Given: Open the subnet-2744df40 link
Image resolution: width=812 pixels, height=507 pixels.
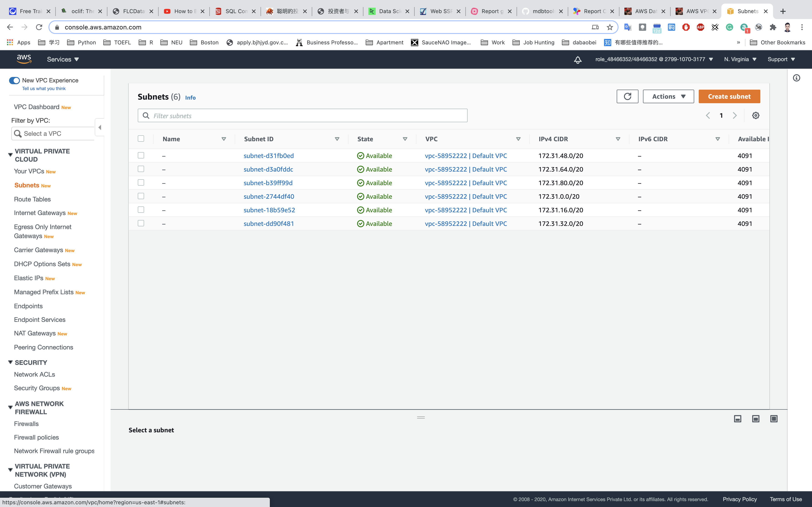Looking at the screenshot, I should tap(269, 196).
